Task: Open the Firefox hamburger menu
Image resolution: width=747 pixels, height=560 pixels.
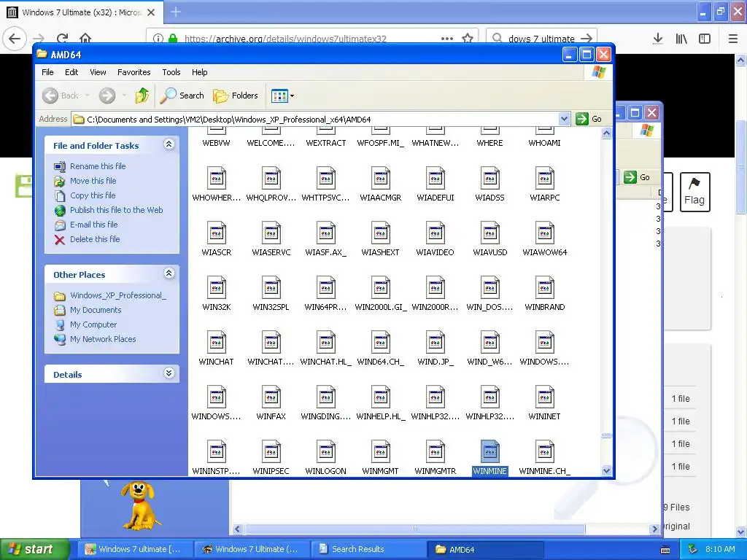Action: 732,39
